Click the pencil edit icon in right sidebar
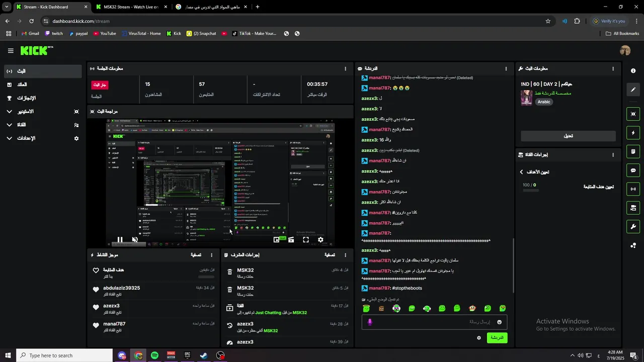The height and width of the screenshot is (362, 644). tap(633, 89)
